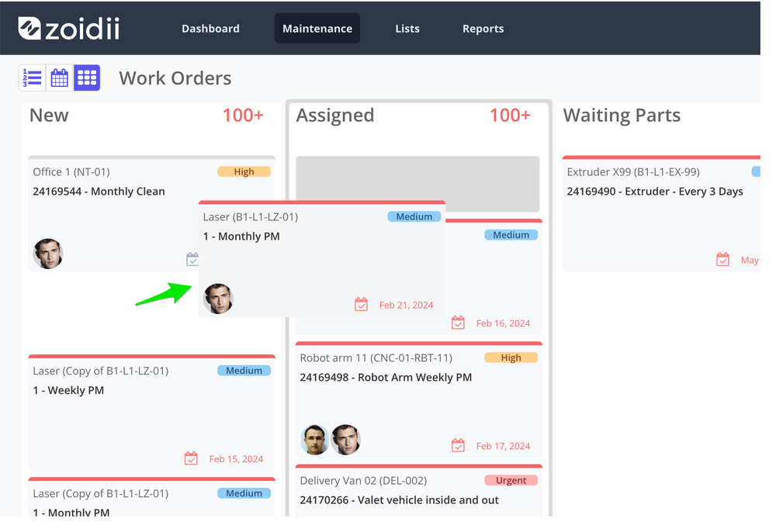Click the calendar icon on Office 1 card
776x532 pixels.
[192, 259]
